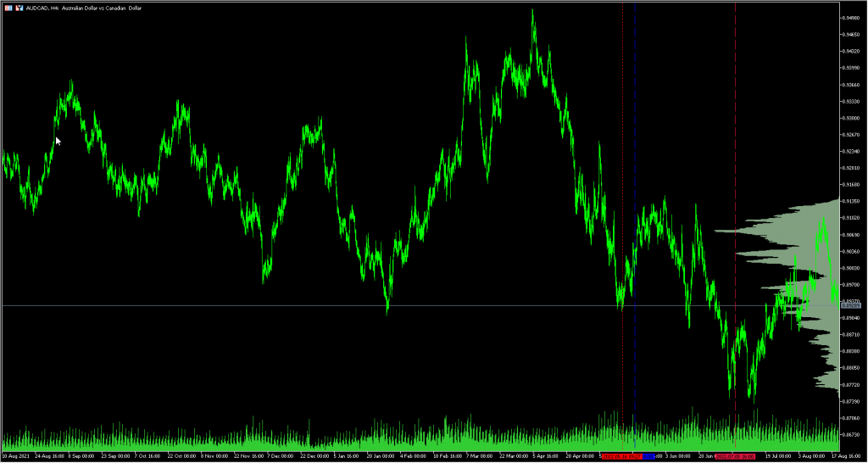Click the 0.92010 price scale label

click(850, 168)
